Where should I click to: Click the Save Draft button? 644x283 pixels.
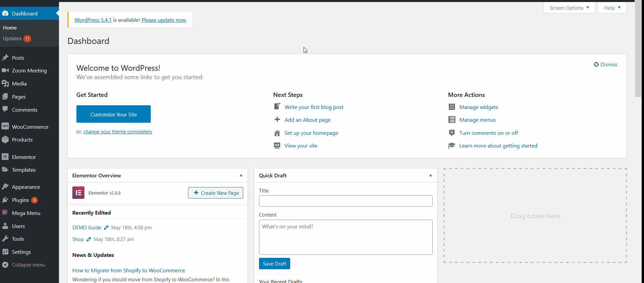click(x=274, y=264)
